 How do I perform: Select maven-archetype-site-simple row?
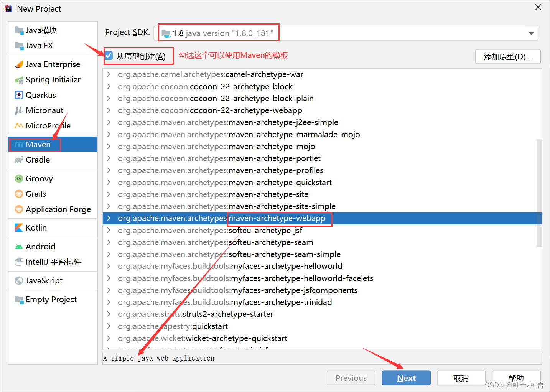[x=322, y=206]
